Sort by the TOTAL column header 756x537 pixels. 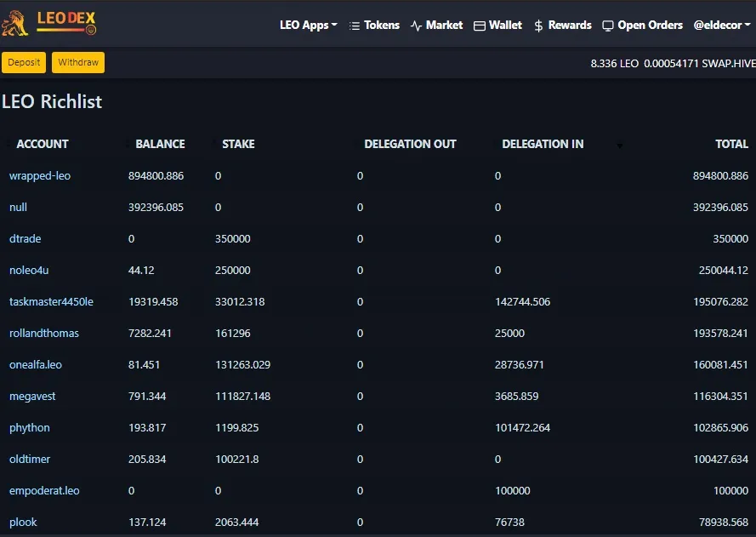tap(731, 144)
